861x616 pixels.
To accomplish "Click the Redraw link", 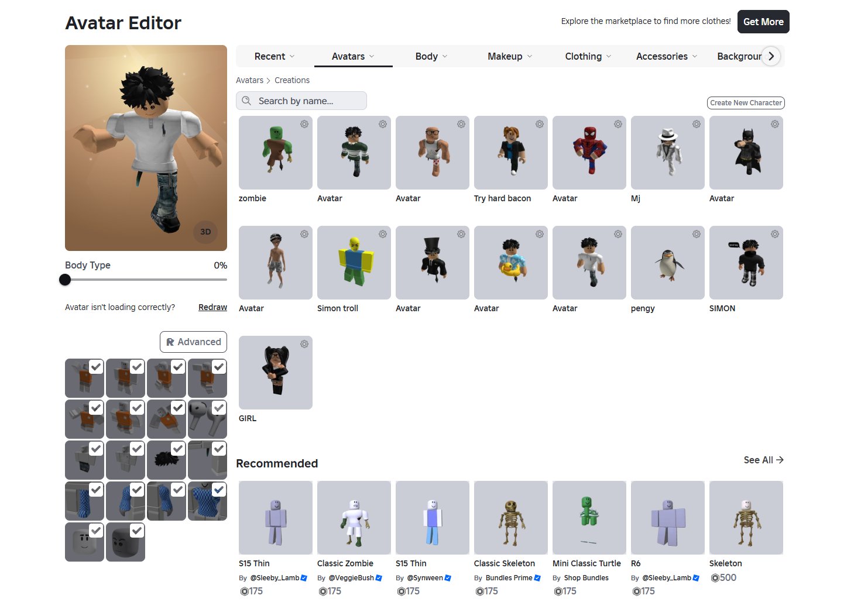I will 212,307.
